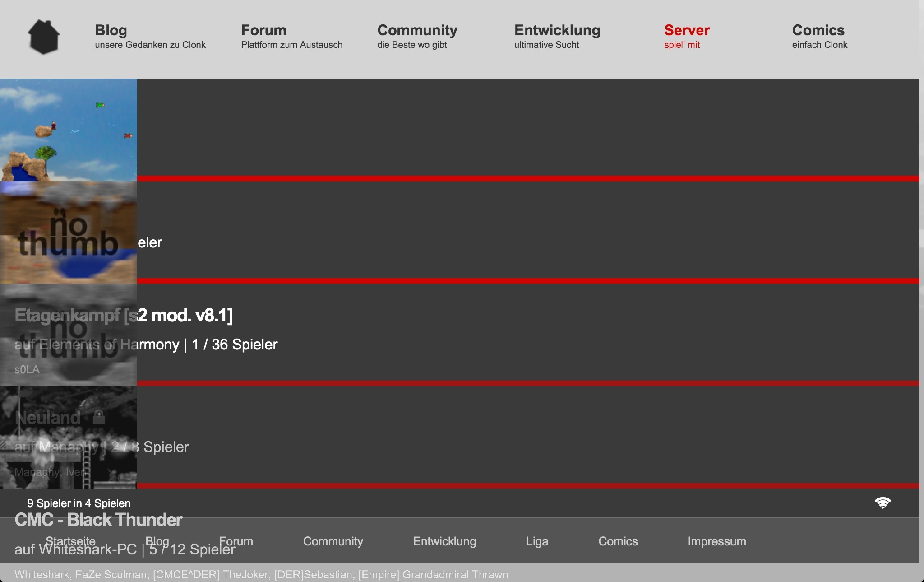Open the Blog navigation item
Image resolution: width=924 pixels, height=582 pixels.
click(111, 30)
